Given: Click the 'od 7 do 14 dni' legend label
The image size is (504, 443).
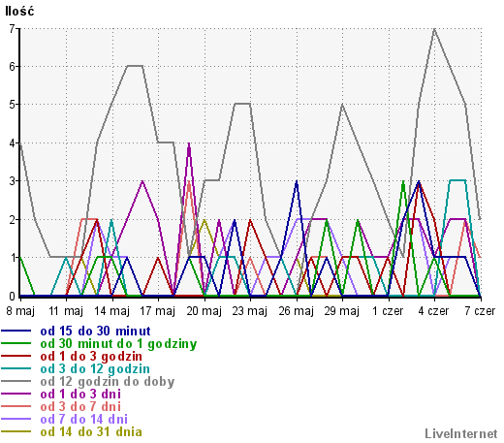Looking at the screenshot, I should (84, 420).
